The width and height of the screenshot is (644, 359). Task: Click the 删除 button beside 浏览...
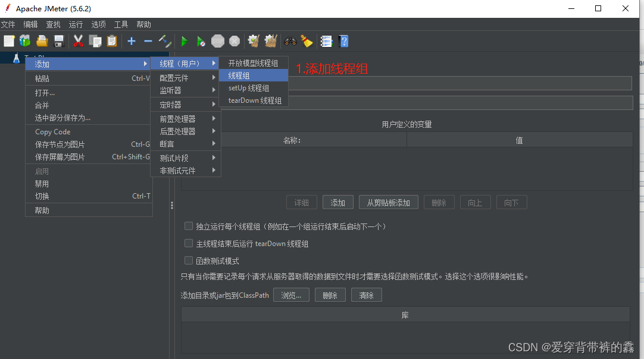click(330, 295)
